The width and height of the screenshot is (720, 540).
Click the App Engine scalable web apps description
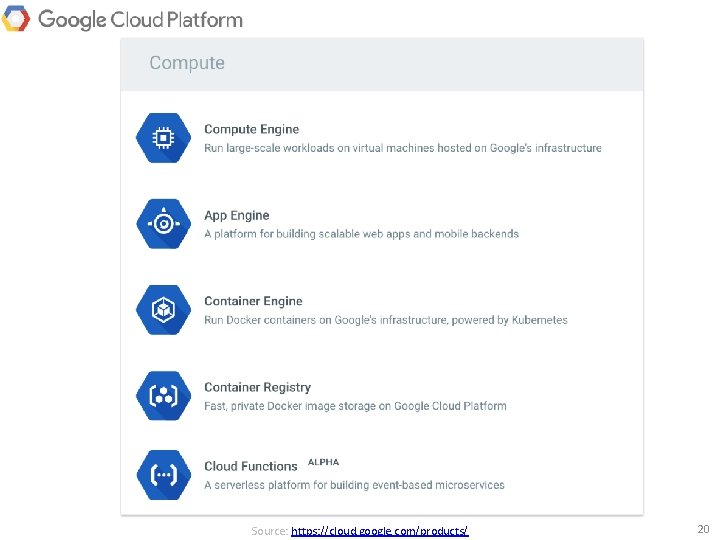[361, 234]
